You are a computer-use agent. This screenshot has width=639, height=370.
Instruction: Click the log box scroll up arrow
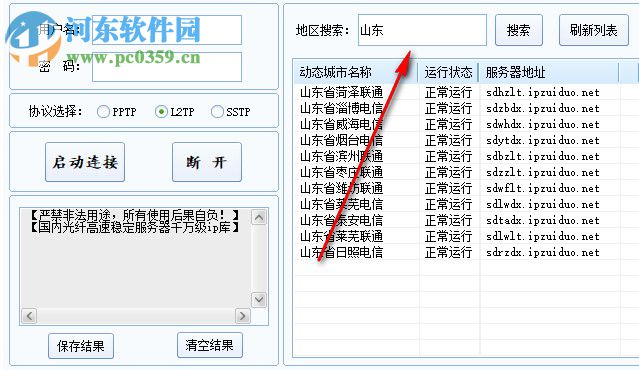(259, 217)
